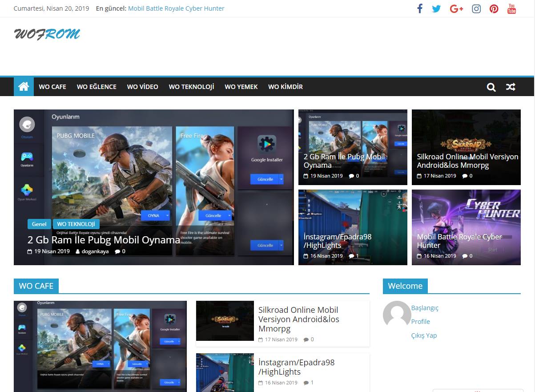Open Mobil Battle Royale Cyber Hunter tile
The image size is (535, 392).
(x=459, y=241)
